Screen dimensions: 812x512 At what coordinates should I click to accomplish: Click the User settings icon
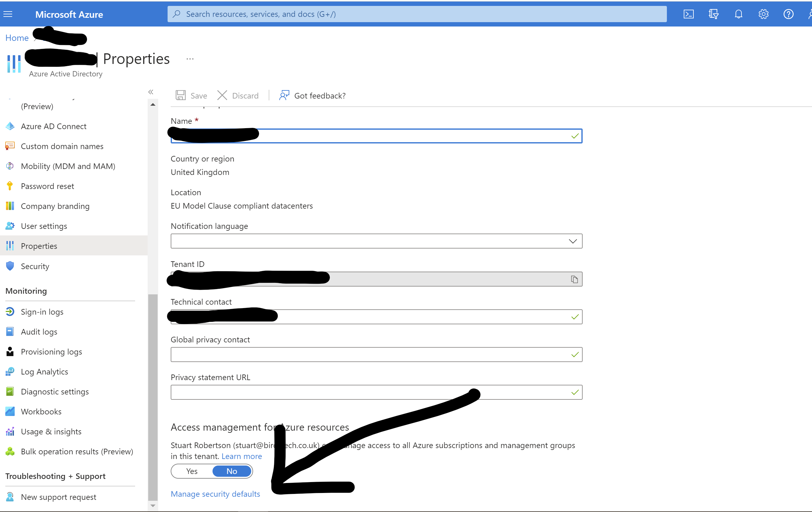pyautogui.click(x=10, y=226)
